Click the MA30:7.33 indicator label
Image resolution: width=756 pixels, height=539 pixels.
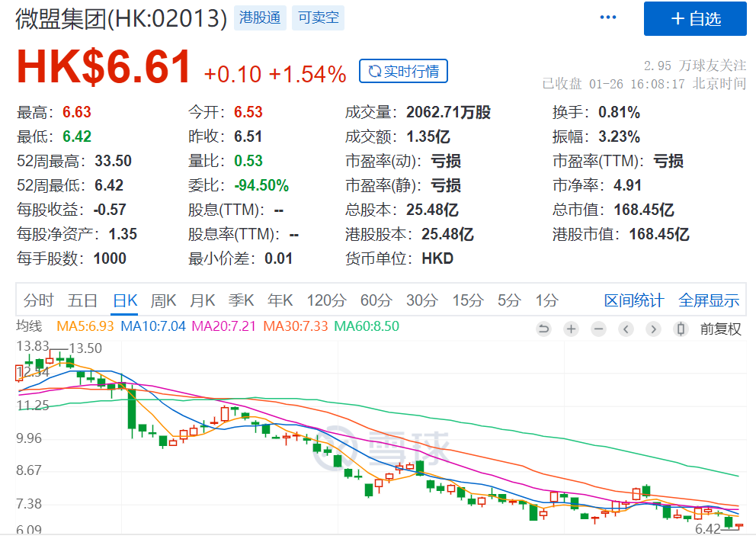coord(296,326)
